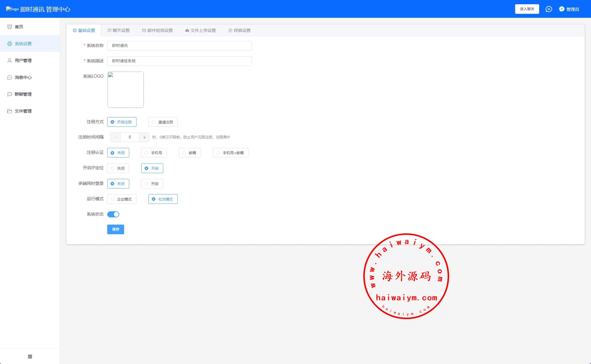Click the message center bubble icon

tap(10, 77)
